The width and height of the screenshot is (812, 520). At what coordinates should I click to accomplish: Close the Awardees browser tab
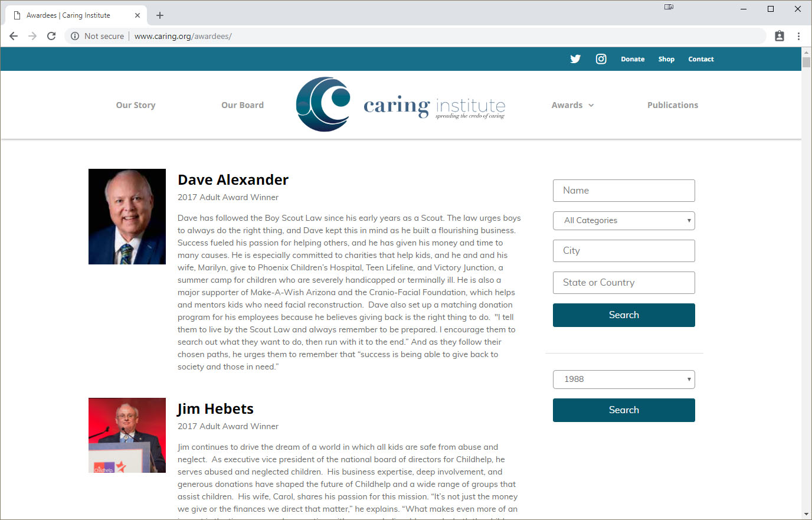pyautogui.click(x=137, y=15)
